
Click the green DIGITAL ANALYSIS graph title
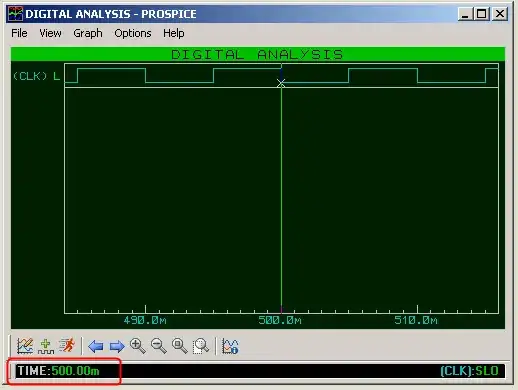tap(257, 54)
